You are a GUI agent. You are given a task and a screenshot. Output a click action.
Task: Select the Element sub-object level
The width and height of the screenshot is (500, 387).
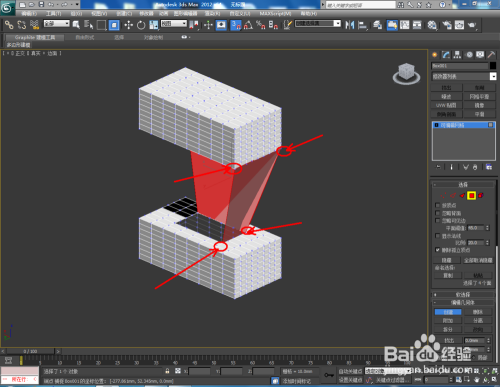coord(481,195)
